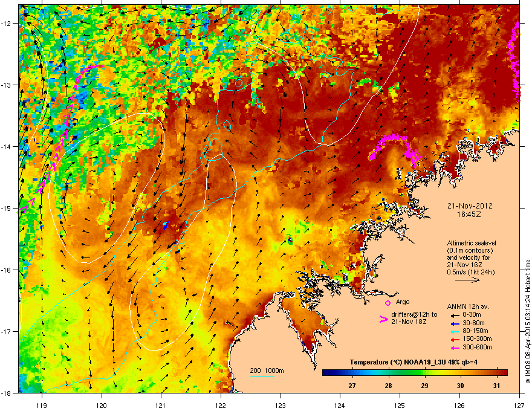Click the vertical IMOS Hobart time copyright text
The image size is (532, 411).
(528, 322)
